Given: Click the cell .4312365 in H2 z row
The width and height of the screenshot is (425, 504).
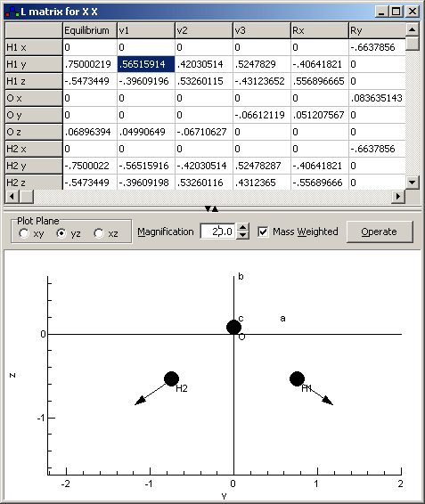Looking at the screenshot, I should (262, 183).
